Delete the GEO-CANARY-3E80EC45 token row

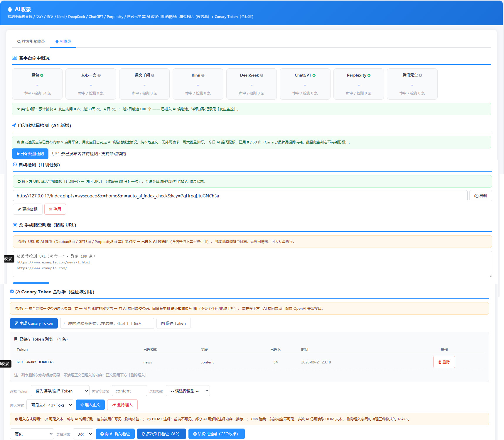[x=444, y=362]
